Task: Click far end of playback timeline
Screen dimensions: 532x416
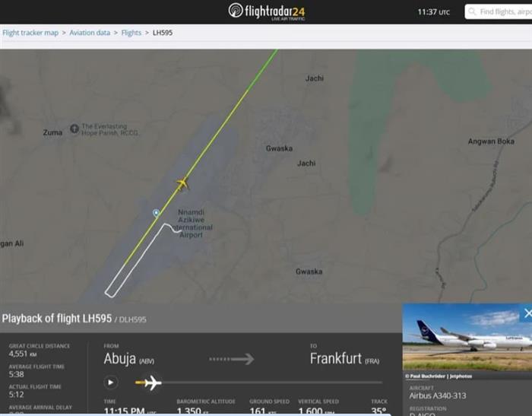Action: [x=381, y=383]
